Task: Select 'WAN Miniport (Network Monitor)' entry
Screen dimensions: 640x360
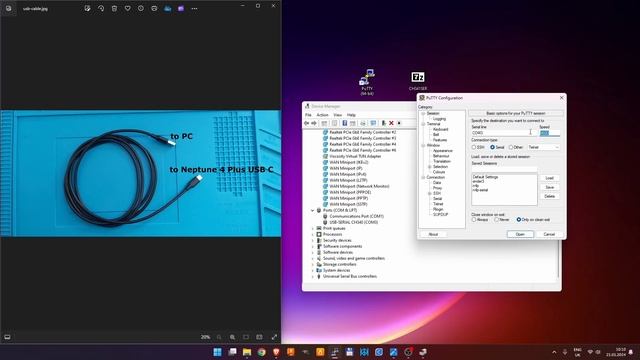Action: click(359, 186)
